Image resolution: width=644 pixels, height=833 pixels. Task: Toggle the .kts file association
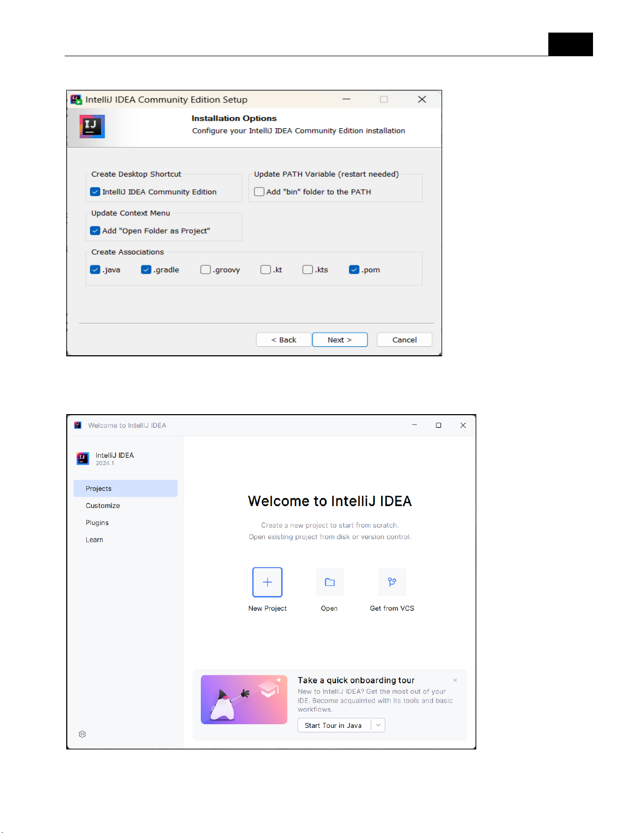click(x=308, y=270)
